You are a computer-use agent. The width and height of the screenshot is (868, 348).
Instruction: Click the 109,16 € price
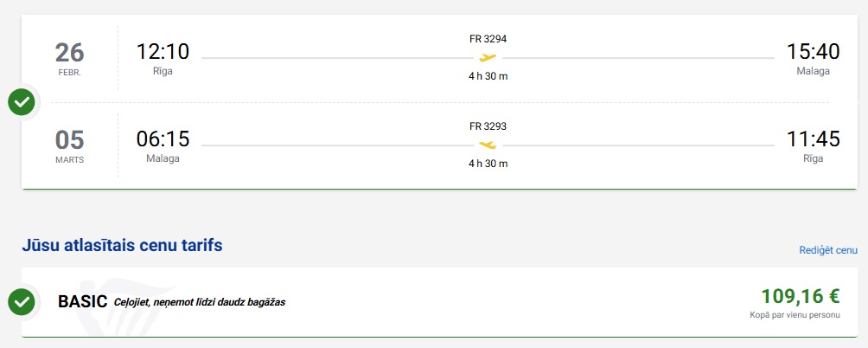(x=800, y=296)
